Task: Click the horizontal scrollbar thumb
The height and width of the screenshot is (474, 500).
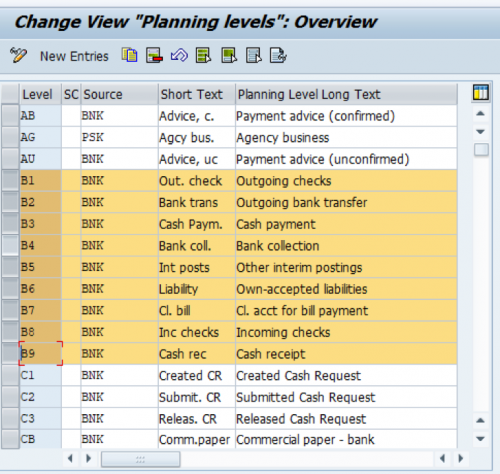Action: tap(141, 459)
